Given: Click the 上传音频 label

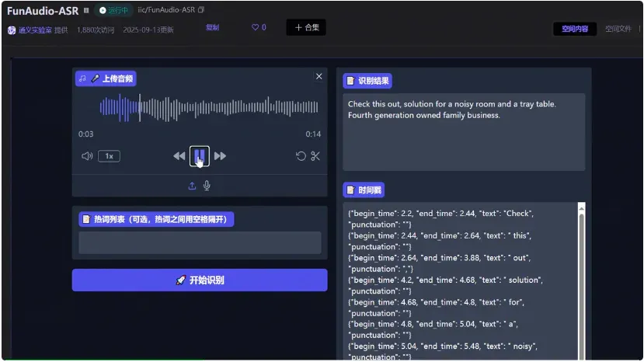Looking at the screenshot, I should tap(106, 78).
